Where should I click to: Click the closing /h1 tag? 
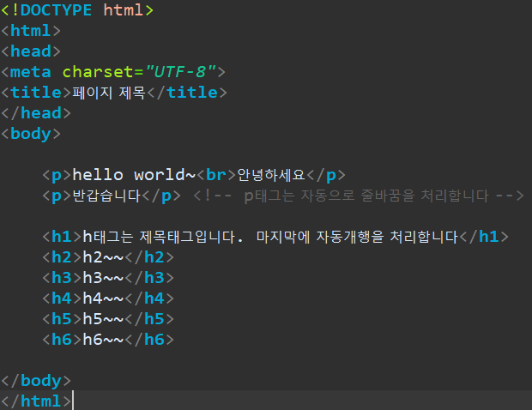coord(484,237)
